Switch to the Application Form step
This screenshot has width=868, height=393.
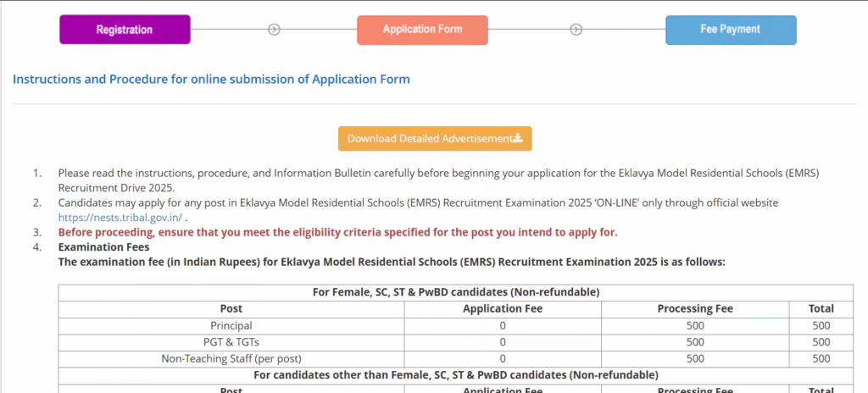(x=422, y=30)
